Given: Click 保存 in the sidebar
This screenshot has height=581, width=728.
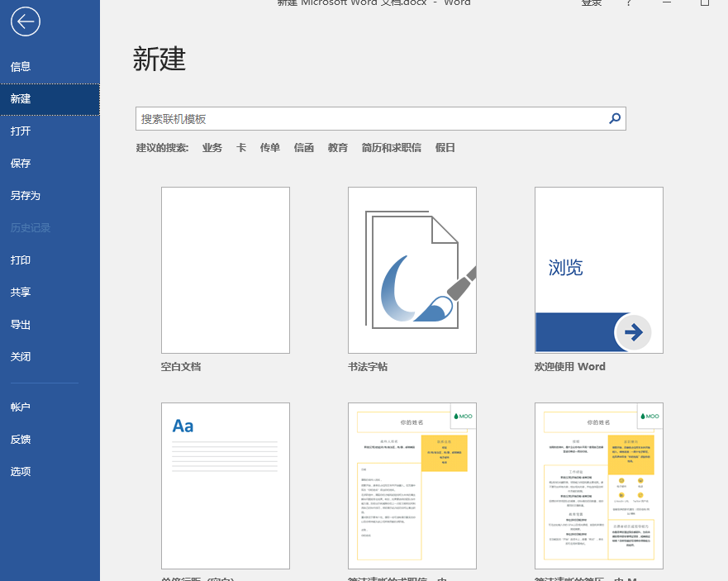Looking at the screenshot, I should [50, 164].
